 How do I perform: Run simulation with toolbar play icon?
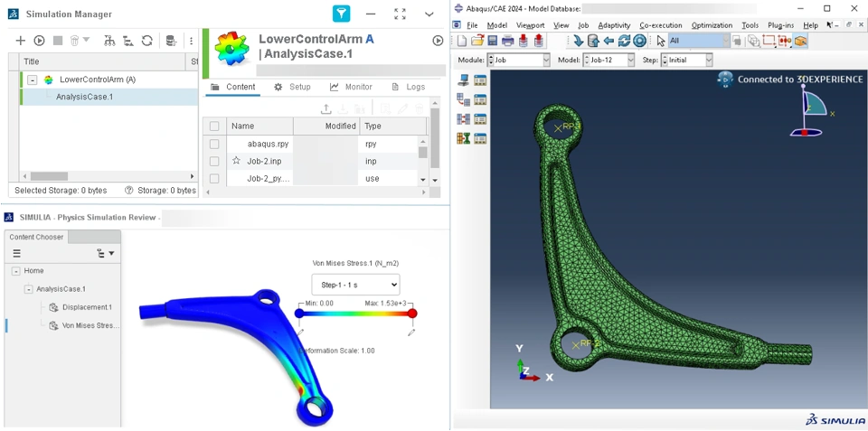(x=39, y=41)
